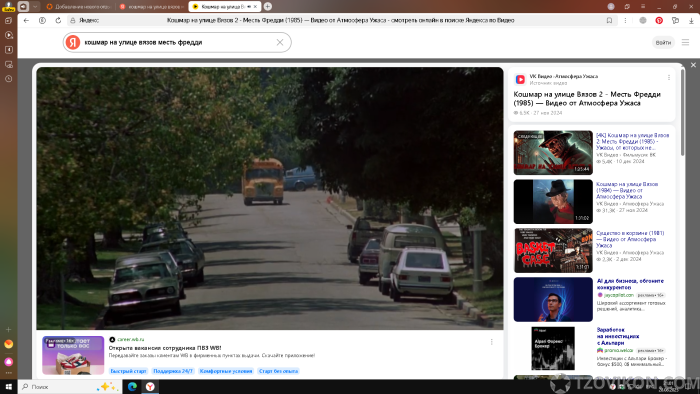
Task: Open the tab list dropdown arrow
Action: [x=35, y=6]
